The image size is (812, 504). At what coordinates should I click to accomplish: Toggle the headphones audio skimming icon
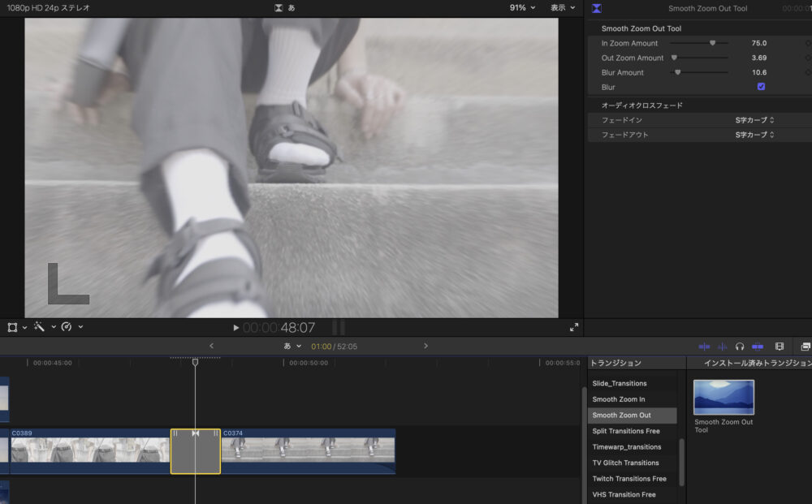[x=740, y=347]
